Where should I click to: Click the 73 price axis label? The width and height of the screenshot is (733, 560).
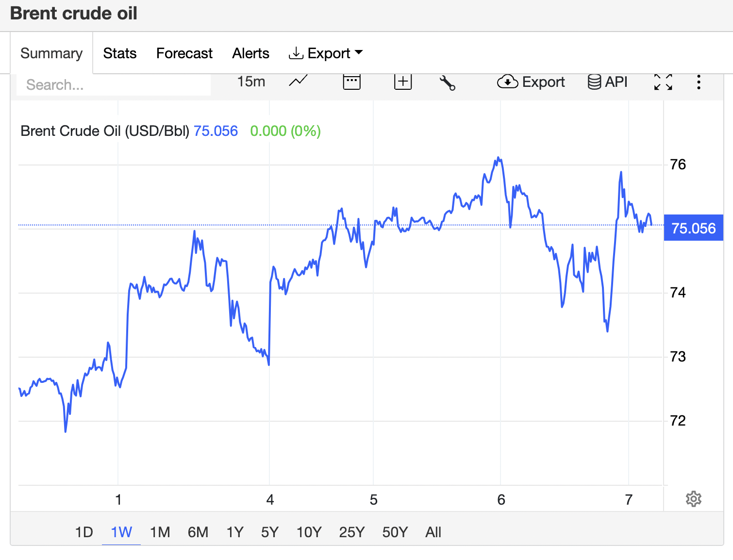pos(678,357)
